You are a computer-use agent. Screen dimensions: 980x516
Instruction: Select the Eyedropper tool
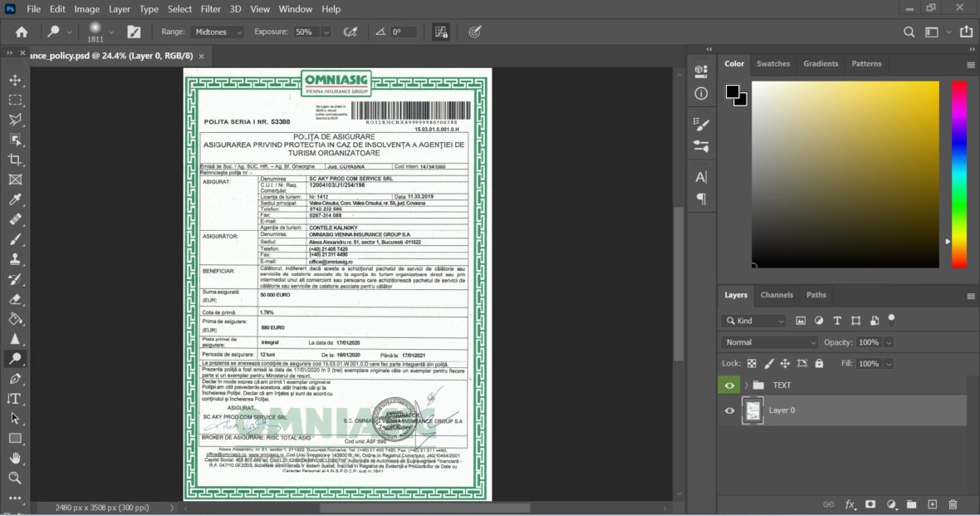(x=15, y=199)
